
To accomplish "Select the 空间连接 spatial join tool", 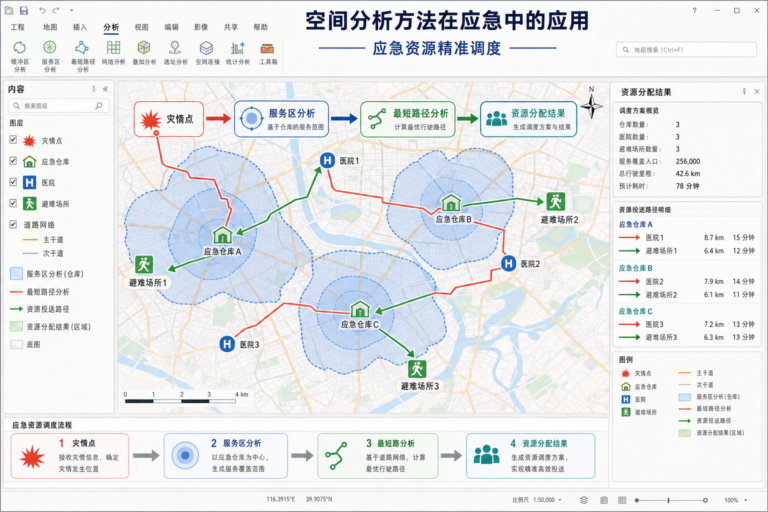I will (x=207, y=53).
